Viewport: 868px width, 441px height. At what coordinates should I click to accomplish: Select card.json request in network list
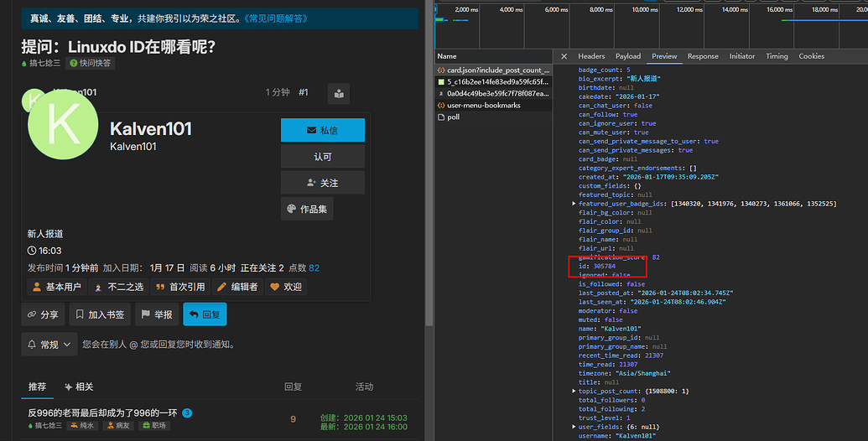[493, 70]
